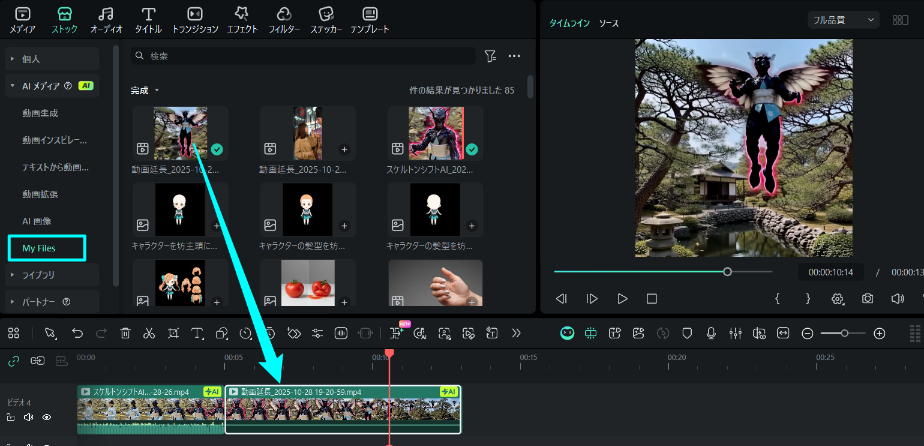Toggle the AI copilot robot icon
This screenshot has height=446, width=924.
point(567,333)
